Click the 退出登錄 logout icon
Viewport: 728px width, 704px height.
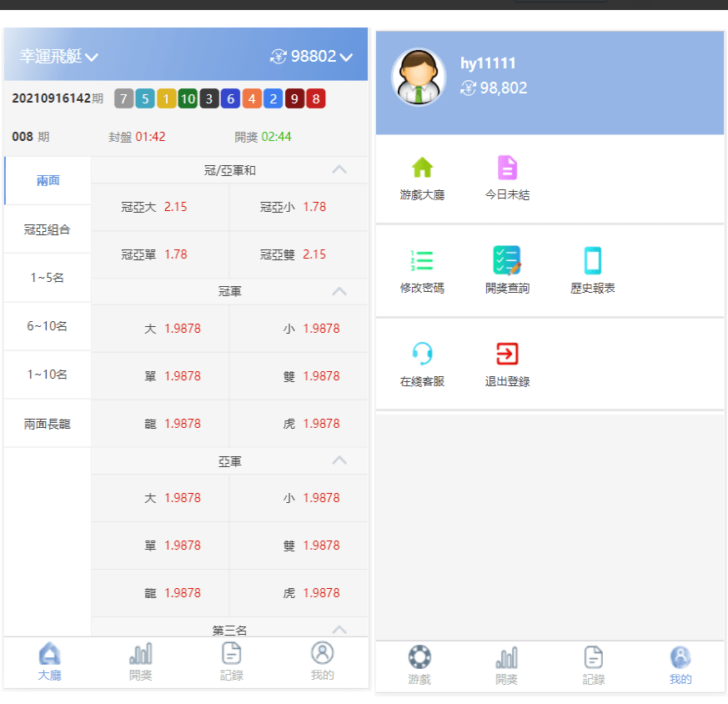(x=507, y=354)
